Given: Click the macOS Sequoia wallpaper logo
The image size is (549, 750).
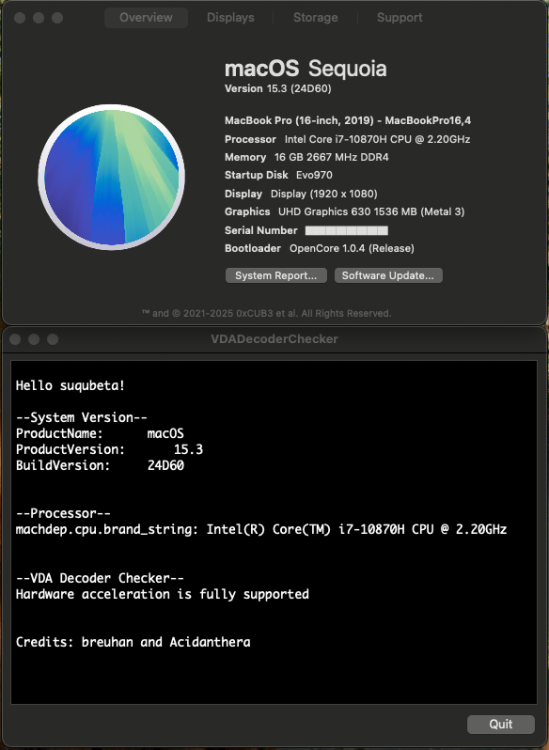Looking at the screenshot, I should [111, 177].
